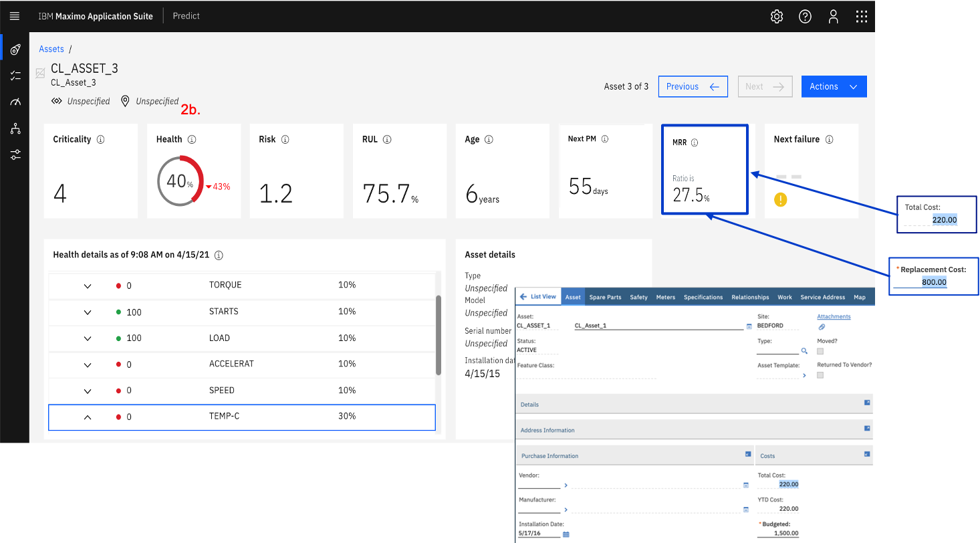980x543 pixels.
Task: Collapse the Purchase Information section toggle
Action: click(x=748, y=454)
